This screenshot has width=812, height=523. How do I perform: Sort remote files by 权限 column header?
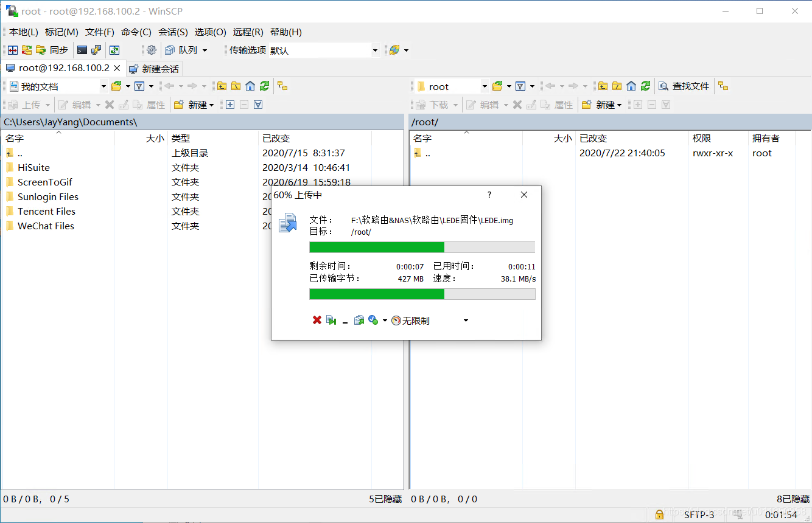pyautogui.click(x=718, y=138)
